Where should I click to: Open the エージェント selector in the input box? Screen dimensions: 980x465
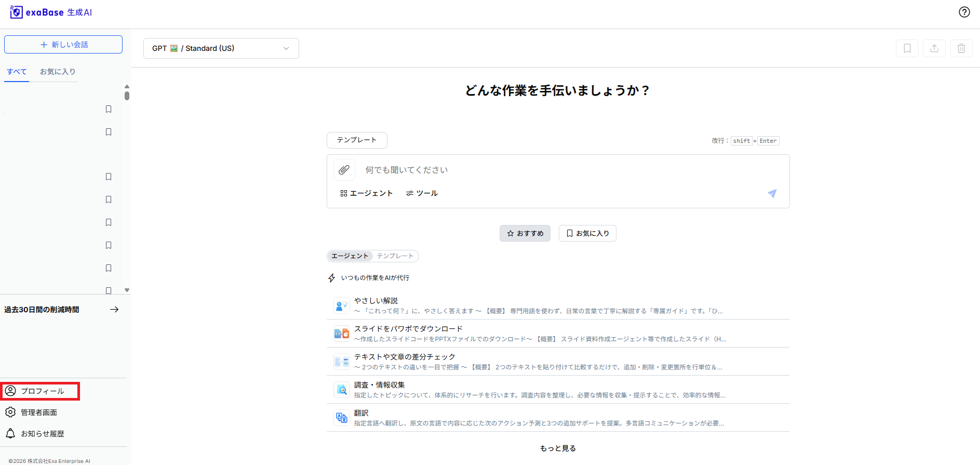click(367, 193)
